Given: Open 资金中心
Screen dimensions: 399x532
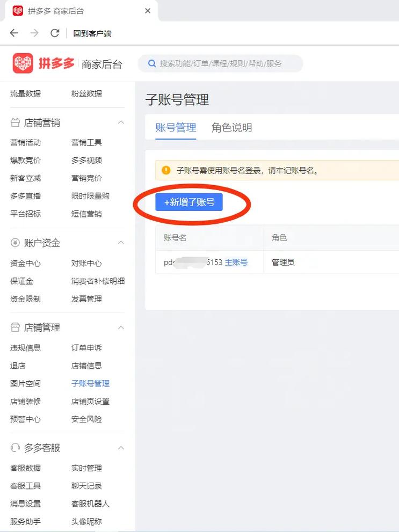Looking at the screenshot, I should tap(25, 263).
